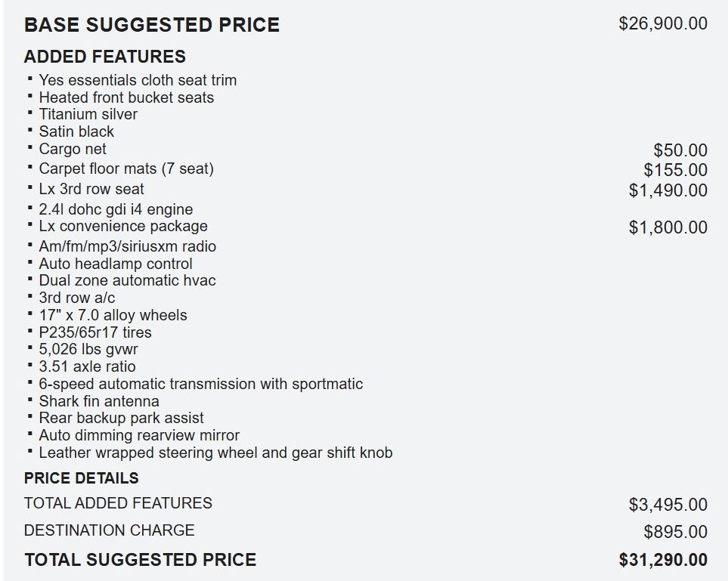Click the $1,490.00 3rd row seat price

(668, 190)
